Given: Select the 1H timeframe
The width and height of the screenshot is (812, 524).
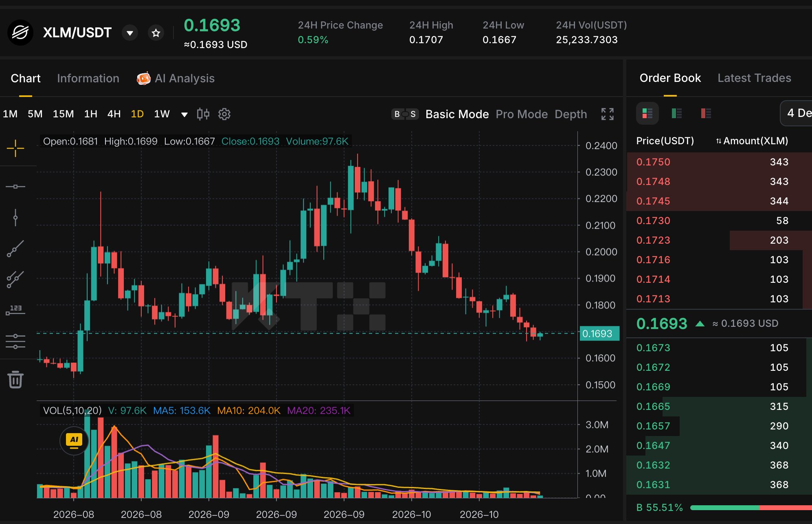Looking at the screenshot, I should [91, 114].
